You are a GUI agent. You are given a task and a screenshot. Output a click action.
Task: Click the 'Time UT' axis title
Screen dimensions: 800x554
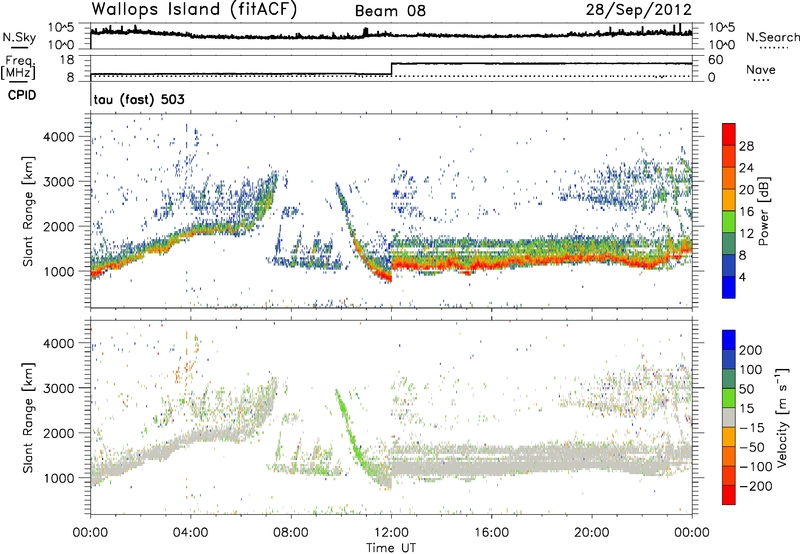(x=391, y=548)
